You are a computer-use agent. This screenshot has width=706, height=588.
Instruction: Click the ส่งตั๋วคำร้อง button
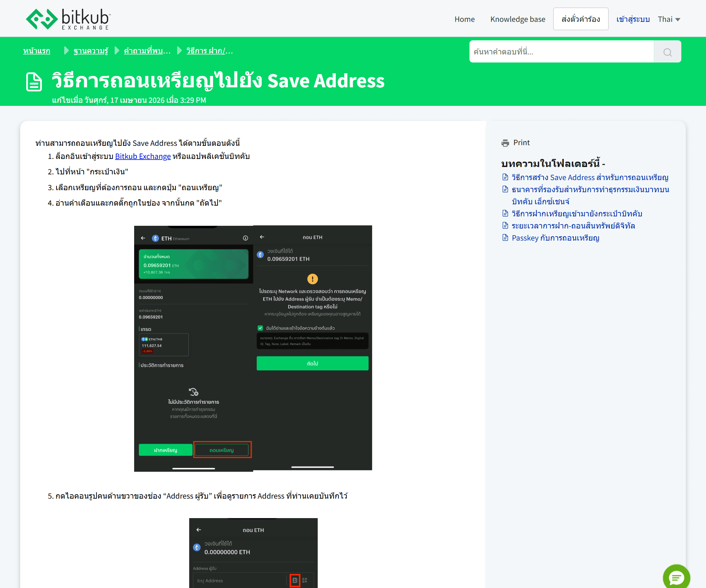point(581,19)
